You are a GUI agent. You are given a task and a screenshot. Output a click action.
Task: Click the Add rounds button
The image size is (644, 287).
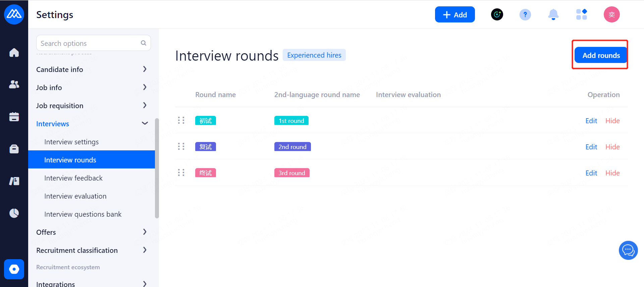(x=601, y=55)
